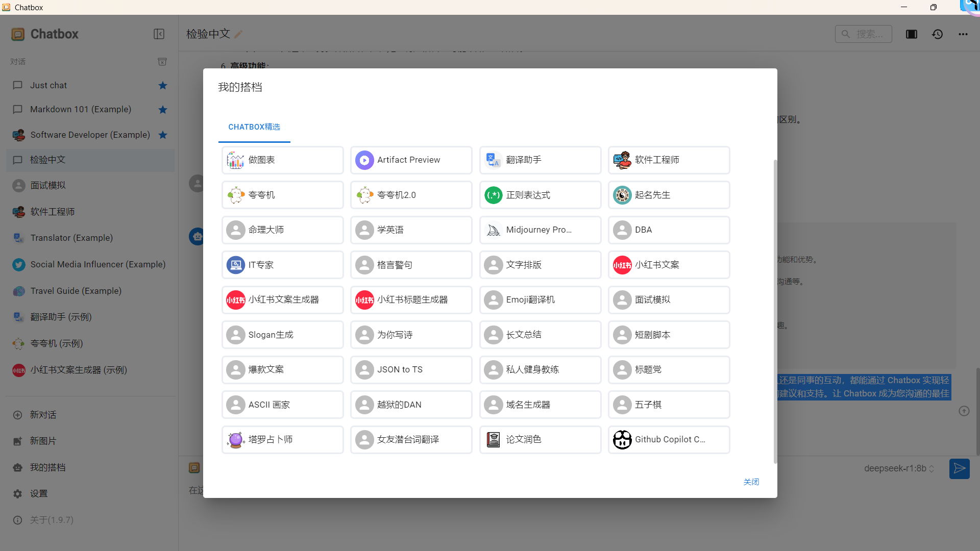
Task: Open the three-dot more menu
Action: pyautogui.click(x=963, y=34)
